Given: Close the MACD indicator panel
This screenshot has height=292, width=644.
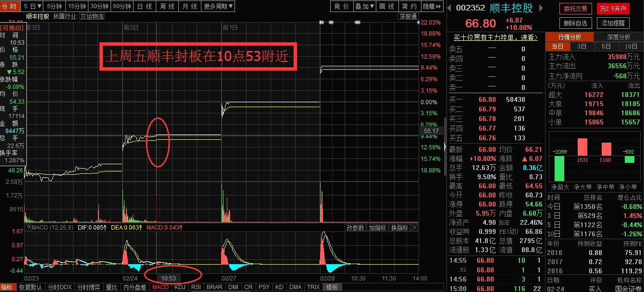Looking at the screenshot, I should tap(414, 227).
